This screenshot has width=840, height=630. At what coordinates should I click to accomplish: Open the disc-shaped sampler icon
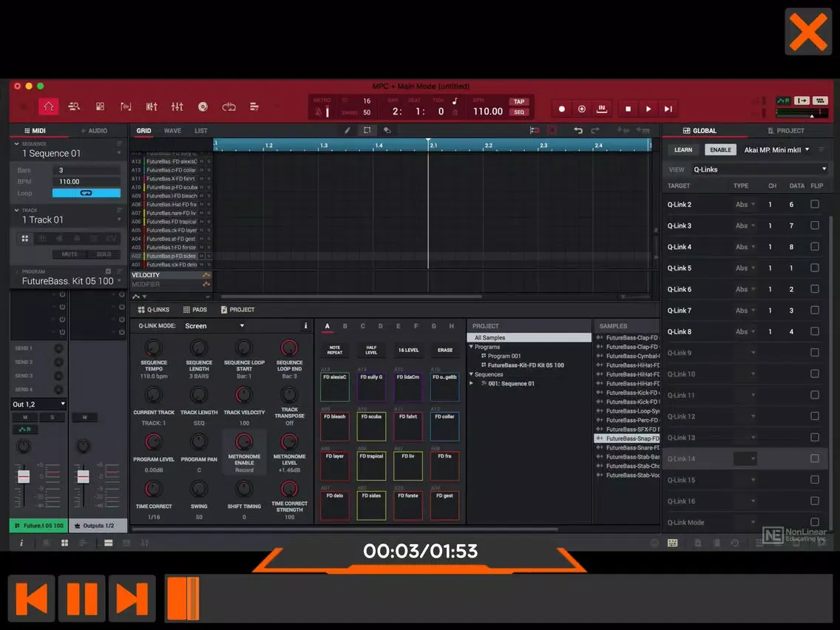click(x=203, y=106)
